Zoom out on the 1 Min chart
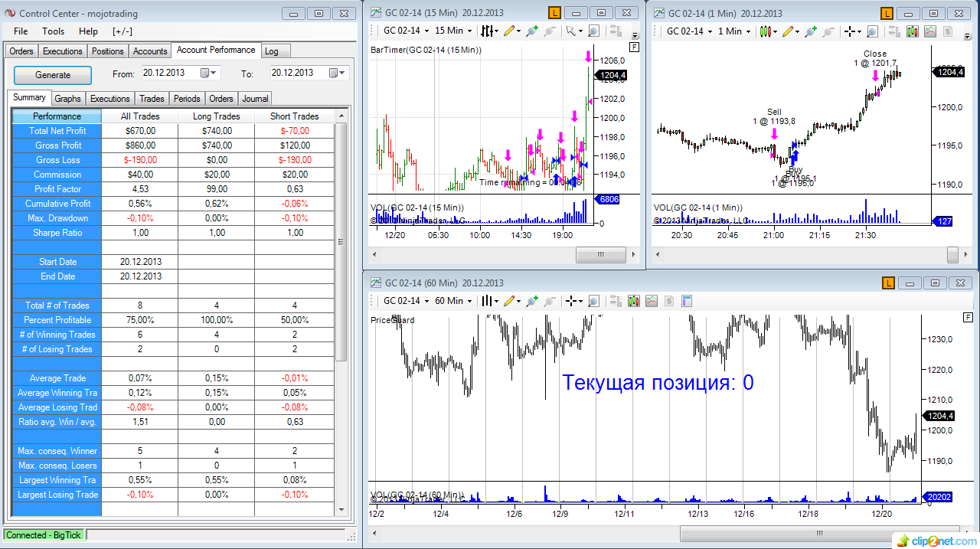 [x=829, y=31]
